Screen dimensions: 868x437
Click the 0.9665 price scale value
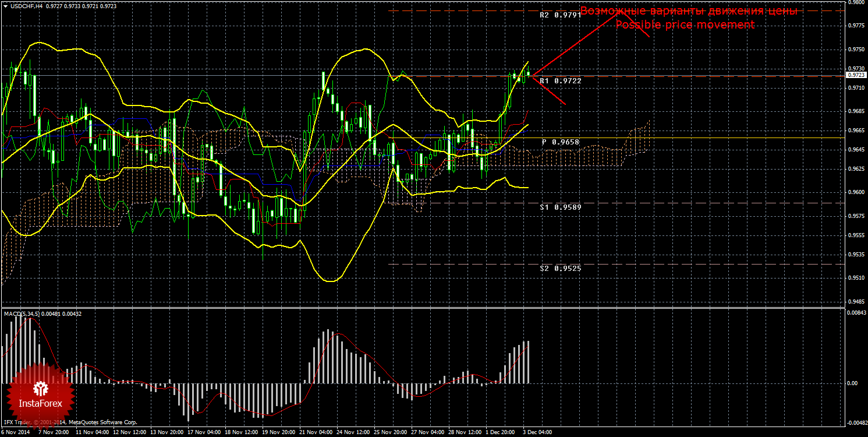(x=855, y=130)
